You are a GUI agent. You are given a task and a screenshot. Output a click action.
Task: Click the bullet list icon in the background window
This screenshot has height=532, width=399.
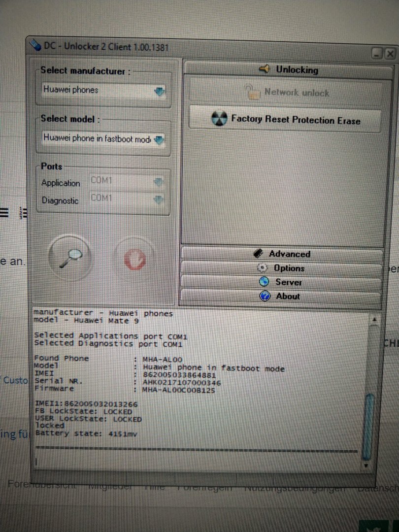click(4, 212)
